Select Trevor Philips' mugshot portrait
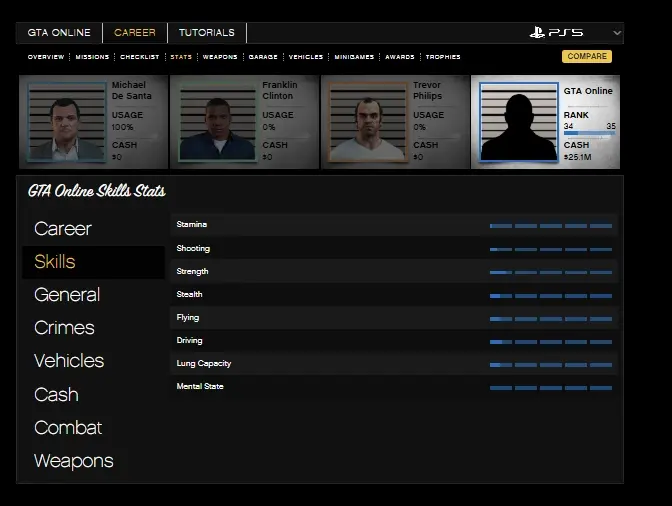This screenshot has height=506, width=672. tap(368, 122)
